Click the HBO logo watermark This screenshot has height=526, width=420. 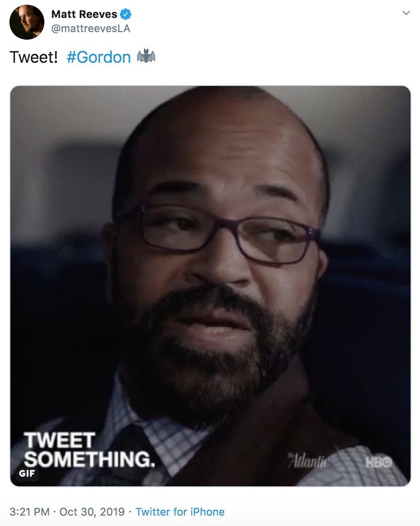click(x=378, y=463)
